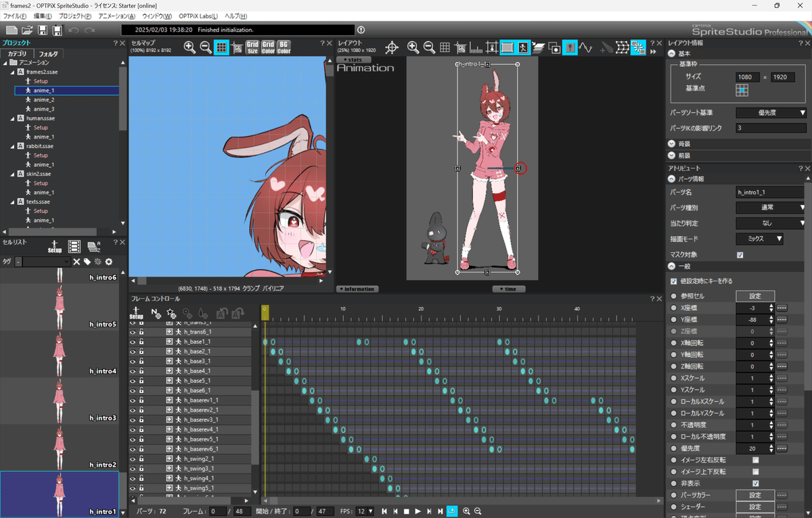Screen dimensions: 812x518
Task: Click the save floppy disk icon
Action: pos(43,30)
